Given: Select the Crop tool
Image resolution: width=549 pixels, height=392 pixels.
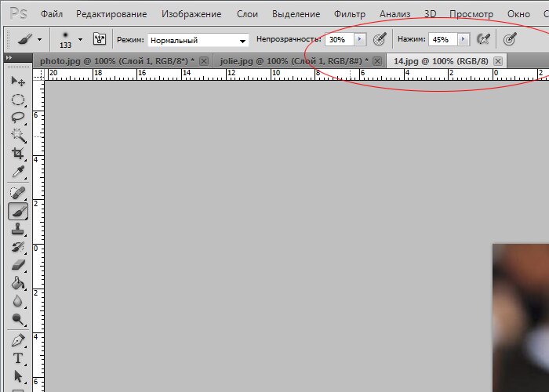Looking at the screenshot, I should [x=18, y=154].
